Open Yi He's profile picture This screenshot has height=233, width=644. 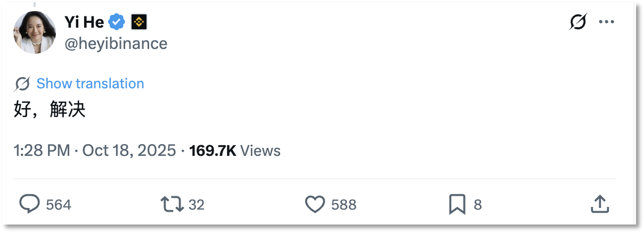coord(35,32)
